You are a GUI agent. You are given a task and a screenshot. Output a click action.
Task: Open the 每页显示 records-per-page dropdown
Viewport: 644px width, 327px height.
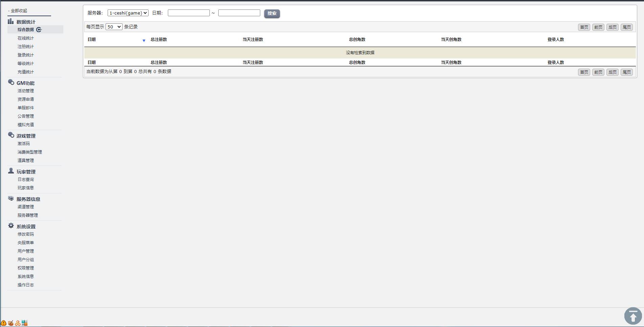pyautogui.click(x=114, y=27)
